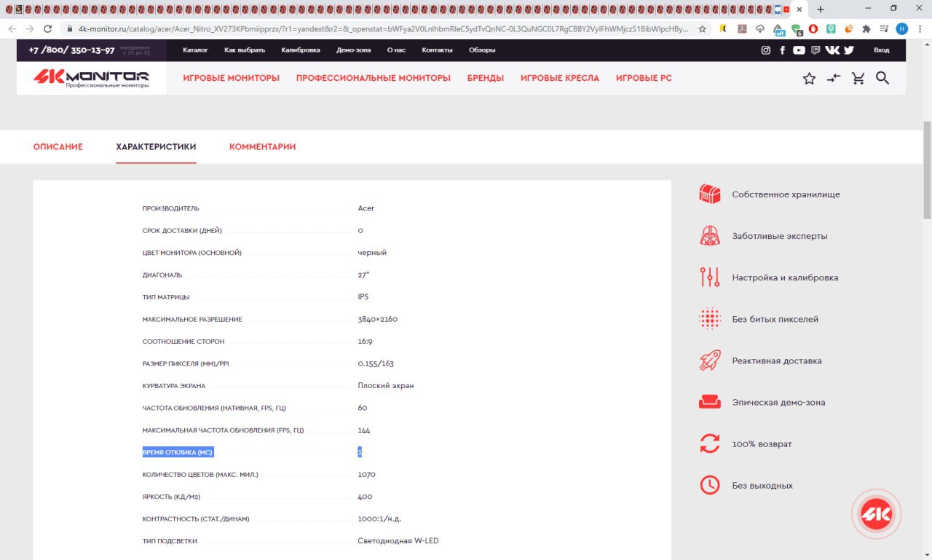Click the Курватура экрана value Плоский экран
This screenshot has width=932, height=560.
(x=386, y=386)
